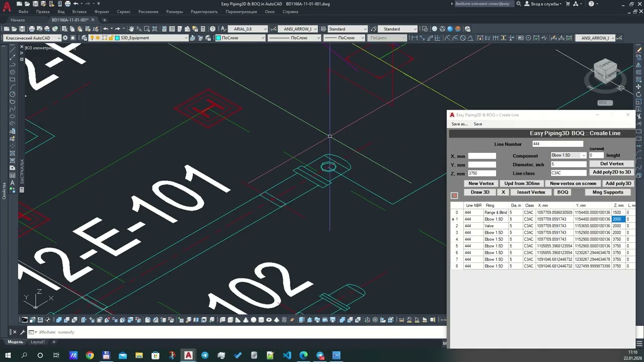
Task: Click the Help question mark icon
Action: click(213, 29)
